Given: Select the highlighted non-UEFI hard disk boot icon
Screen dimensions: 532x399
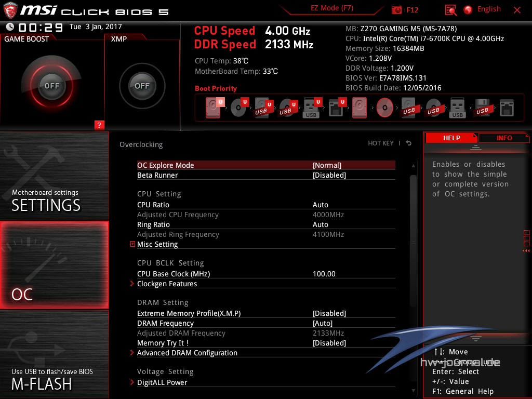Looking at the screenshot, I should point(360,108).
